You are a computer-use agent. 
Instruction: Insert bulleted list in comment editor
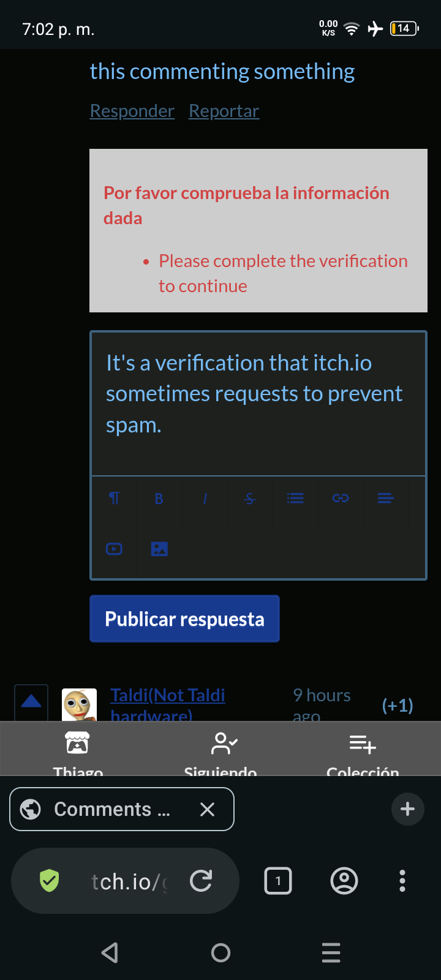[x=295, y=499]
